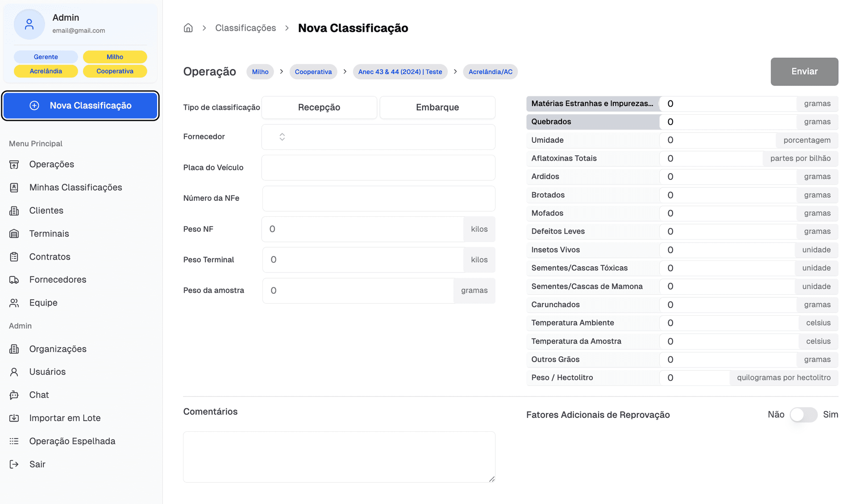Open the Fornecedor dropdown

pyautogui.click(x=378, y=137)
